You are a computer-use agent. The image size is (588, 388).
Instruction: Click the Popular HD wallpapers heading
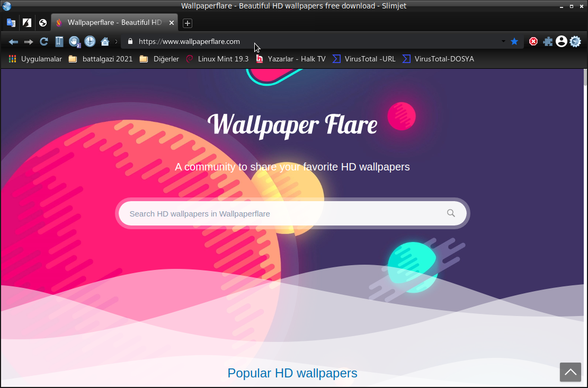coord(292,373)
